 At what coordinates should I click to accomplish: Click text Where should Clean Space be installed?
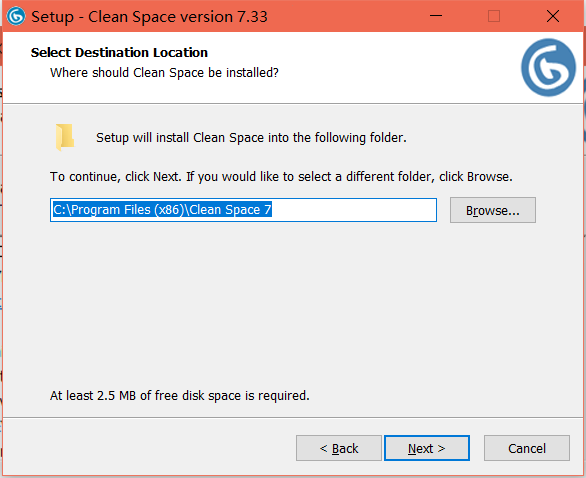pyautogui.click(x=164, y=73)
